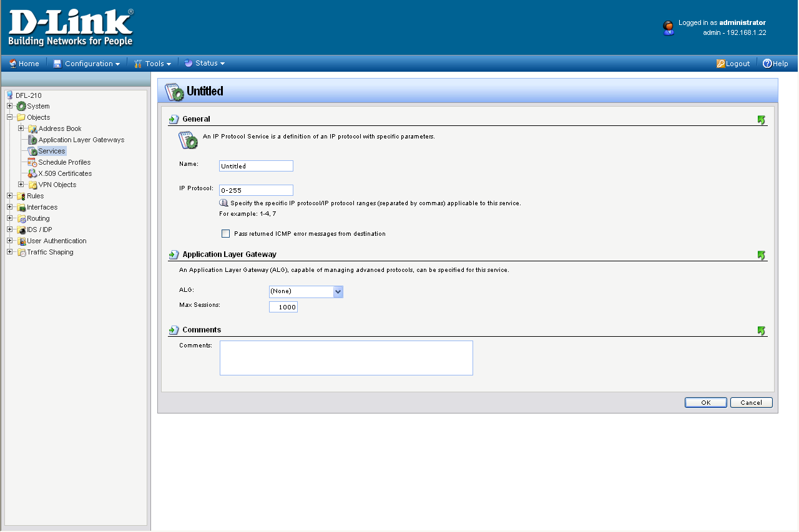Open the Interfaces icon in the tree
799x532 pixels.
point(21,207)
